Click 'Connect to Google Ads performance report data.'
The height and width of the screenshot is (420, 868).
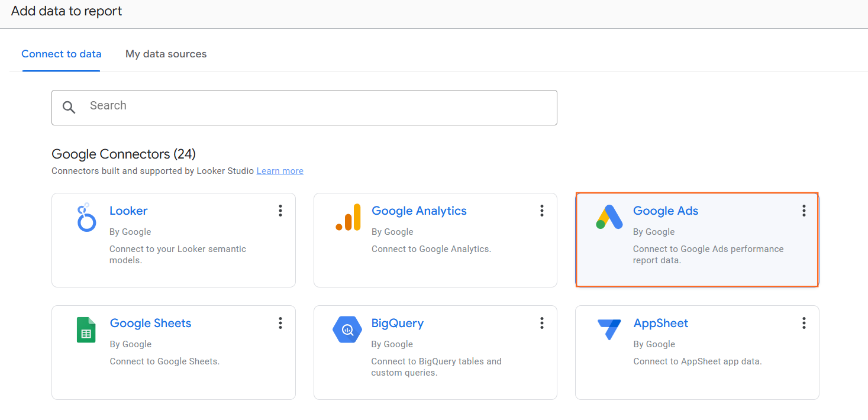(x=708, y=254)
